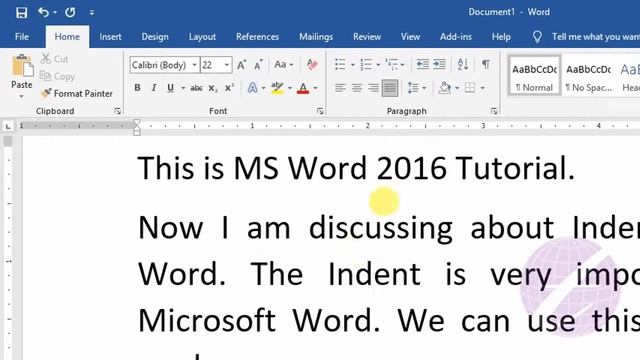Increase font size with the Grow Font icon
This screenshot has height=360, width=640.
242,64
